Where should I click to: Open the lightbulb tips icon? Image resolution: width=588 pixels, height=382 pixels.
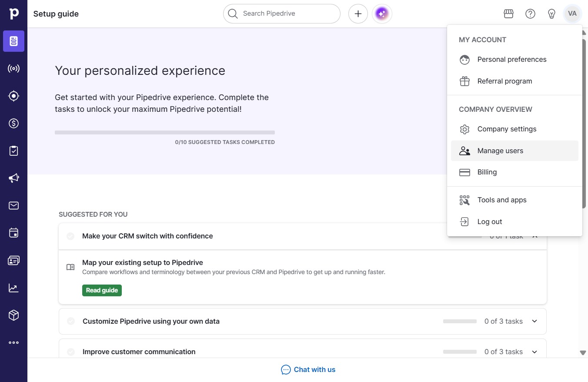point(551,14)
